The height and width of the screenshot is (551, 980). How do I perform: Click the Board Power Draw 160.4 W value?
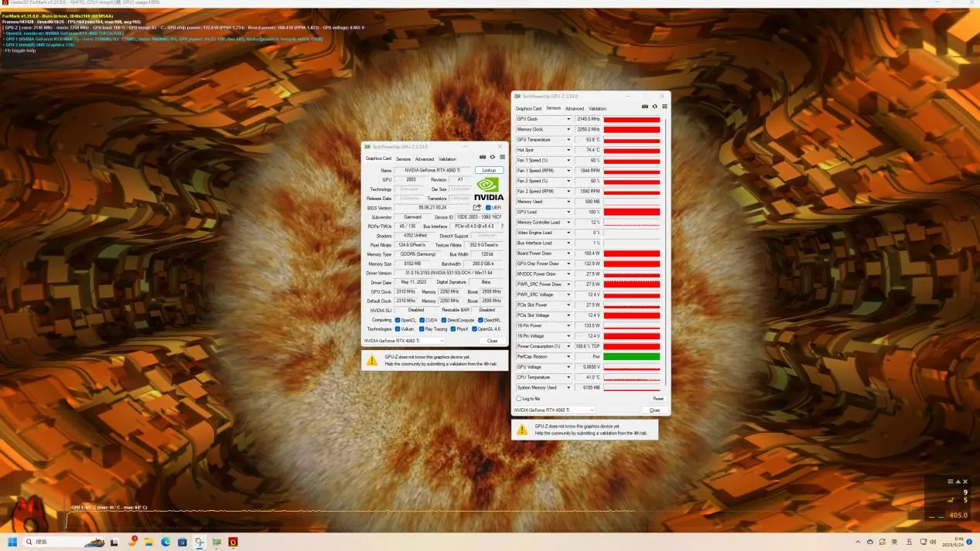pos(588,253)
